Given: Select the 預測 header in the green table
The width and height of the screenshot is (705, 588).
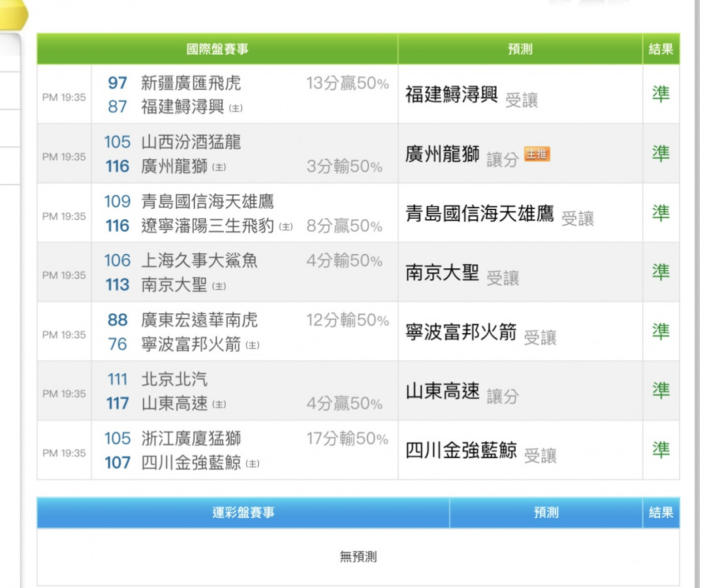Looking at the screenshot, I should click(520, 49).
